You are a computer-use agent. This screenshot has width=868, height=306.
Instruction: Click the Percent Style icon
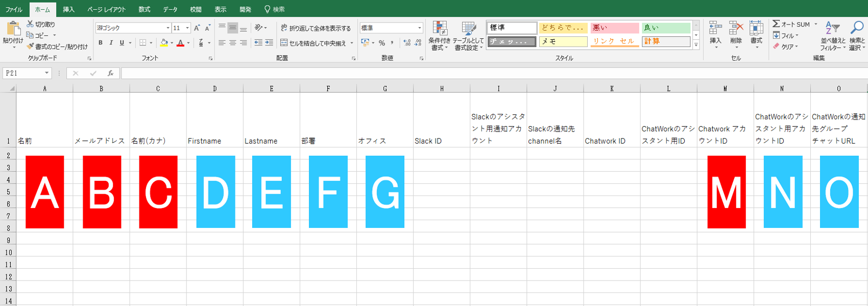(382, 43)
